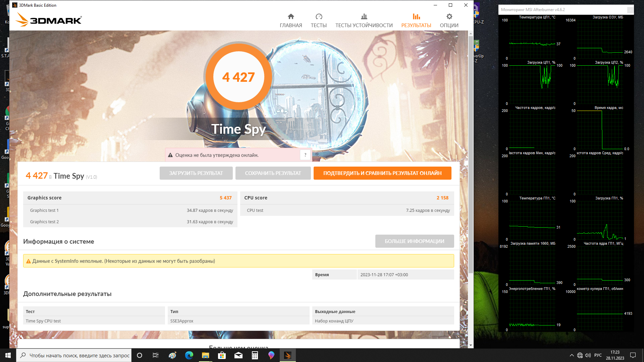The width and height of the screenshot is (644, 362).
Task: Switch the РУС input language indicator
Action: tap(598, 355)
